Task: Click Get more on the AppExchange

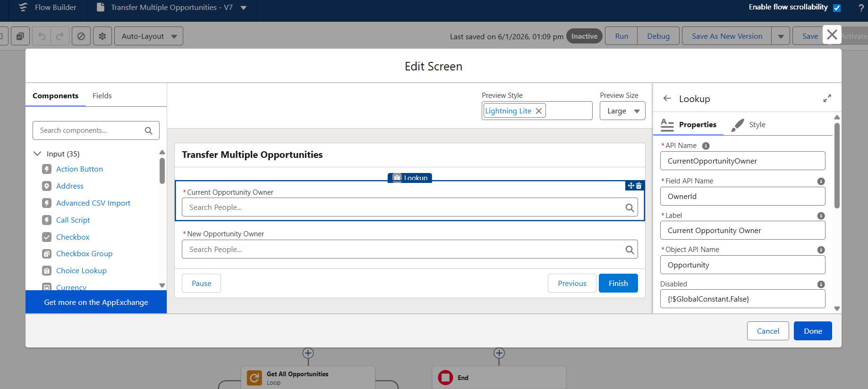Action: click(x=96, y=303)
